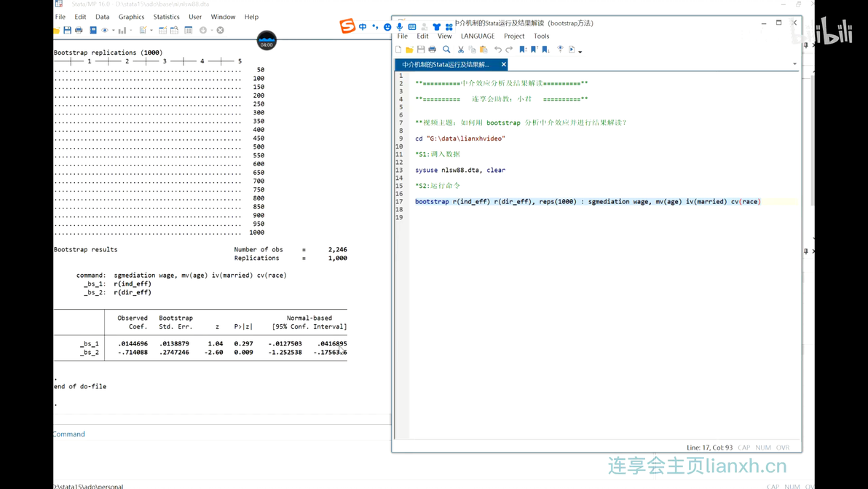Open the Tools menu in Do-file Editor
Image resolution: width=868 pixels, height=489 pixels.
tap(541, 36)
